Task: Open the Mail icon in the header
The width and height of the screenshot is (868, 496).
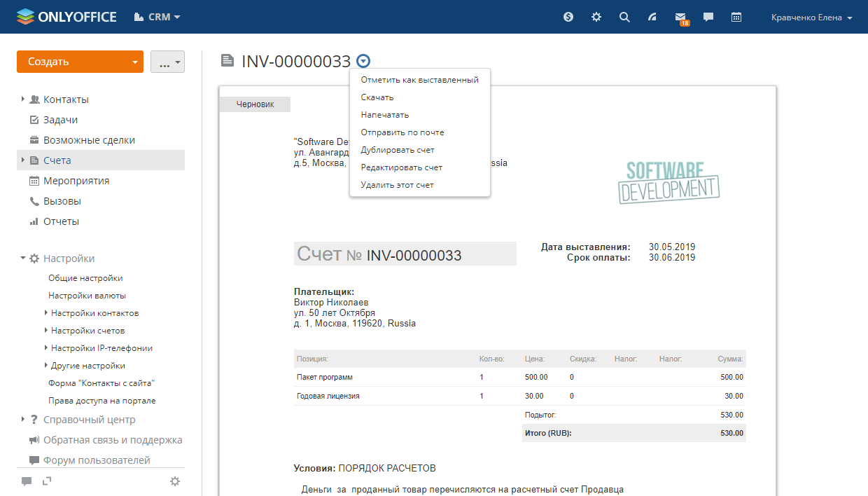Action: [x=680, y=17]
